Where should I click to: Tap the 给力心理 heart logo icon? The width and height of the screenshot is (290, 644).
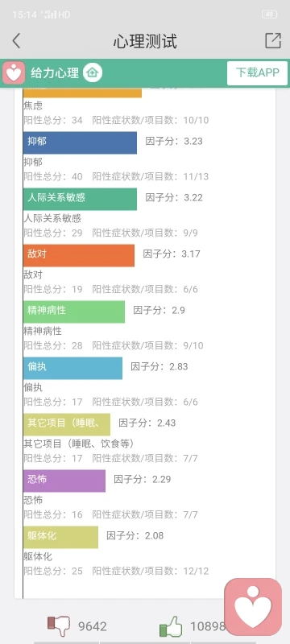pyautogui.click(x=14, y=73)
